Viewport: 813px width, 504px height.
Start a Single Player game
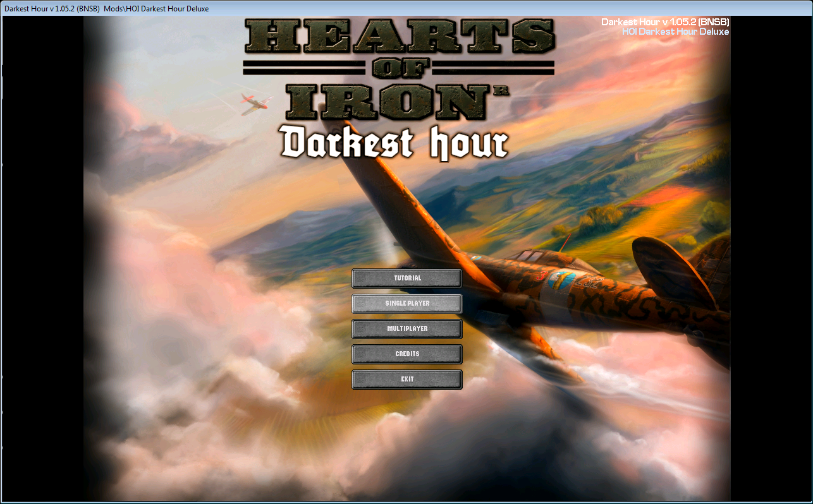pos(407,304)
